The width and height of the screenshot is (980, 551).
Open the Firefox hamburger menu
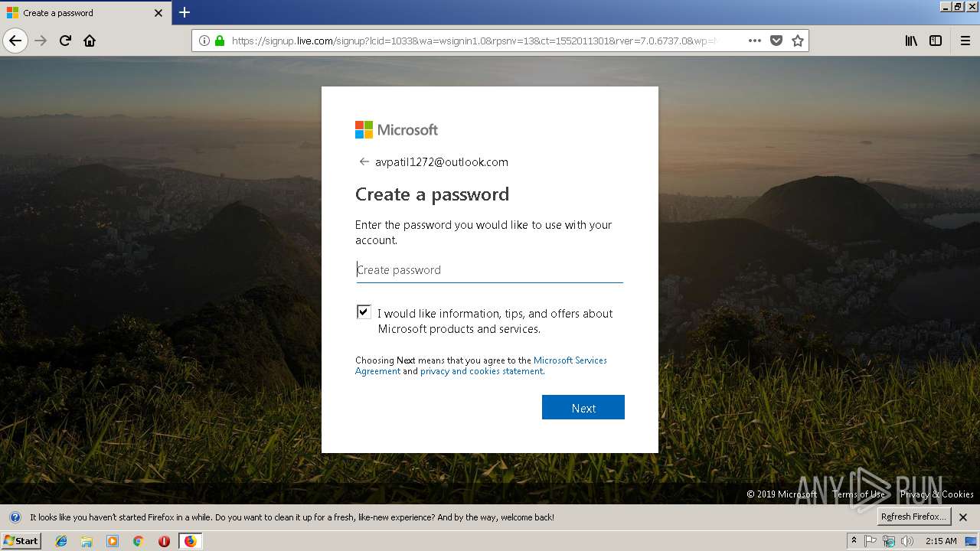(965, 41)
